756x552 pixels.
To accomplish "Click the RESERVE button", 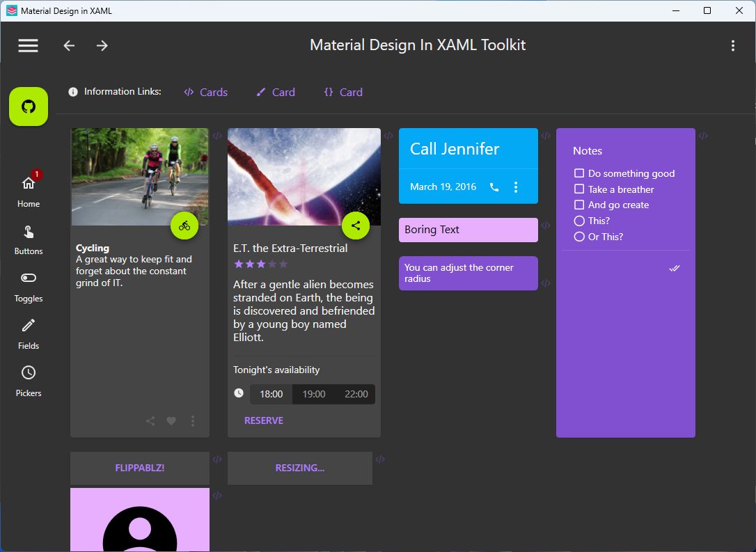I will click(x=264, y=420).
